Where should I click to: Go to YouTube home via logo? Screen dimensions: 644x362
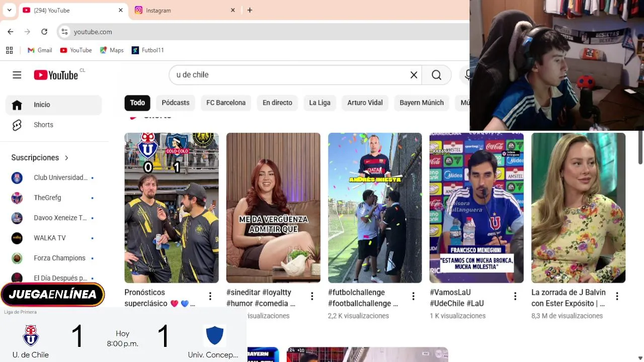tap(56, 75)
